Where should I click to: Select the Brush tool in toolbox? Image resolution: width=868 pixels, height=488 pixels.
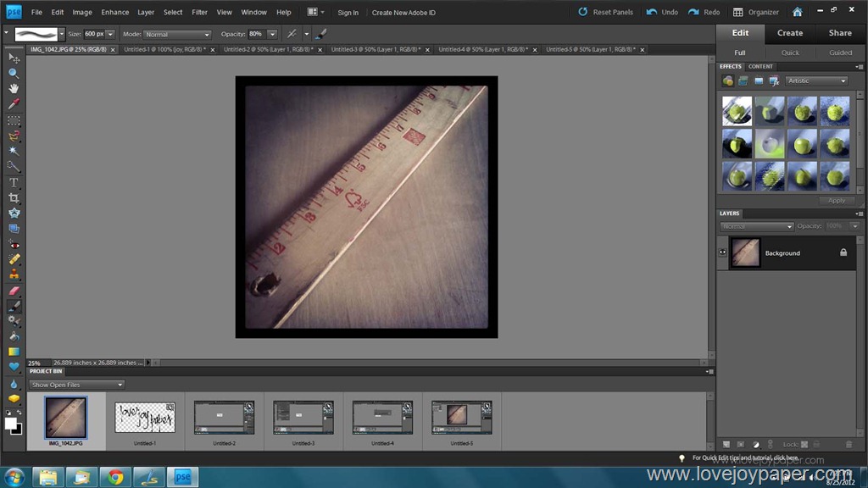pos(14,306)
